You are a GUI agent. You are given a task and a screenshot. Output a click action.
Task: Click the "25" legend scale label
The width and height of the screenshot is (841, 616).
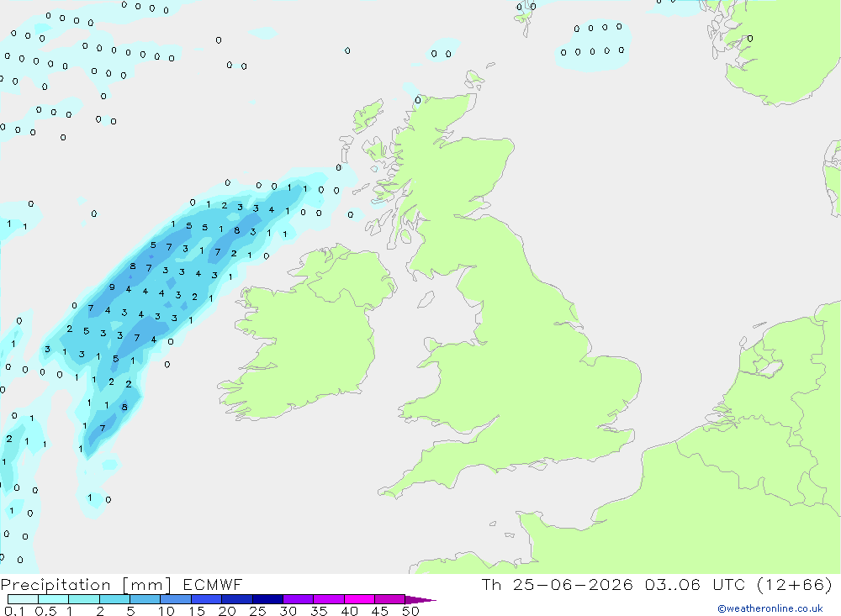(257, 611)
